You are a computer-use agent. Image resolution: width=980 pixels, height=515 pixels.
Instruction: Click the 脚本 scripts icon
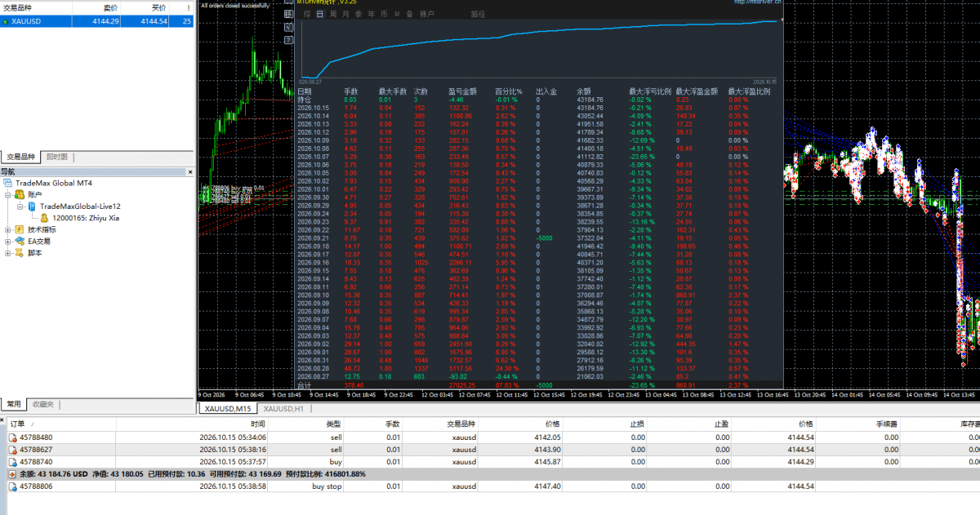[20, 253]
